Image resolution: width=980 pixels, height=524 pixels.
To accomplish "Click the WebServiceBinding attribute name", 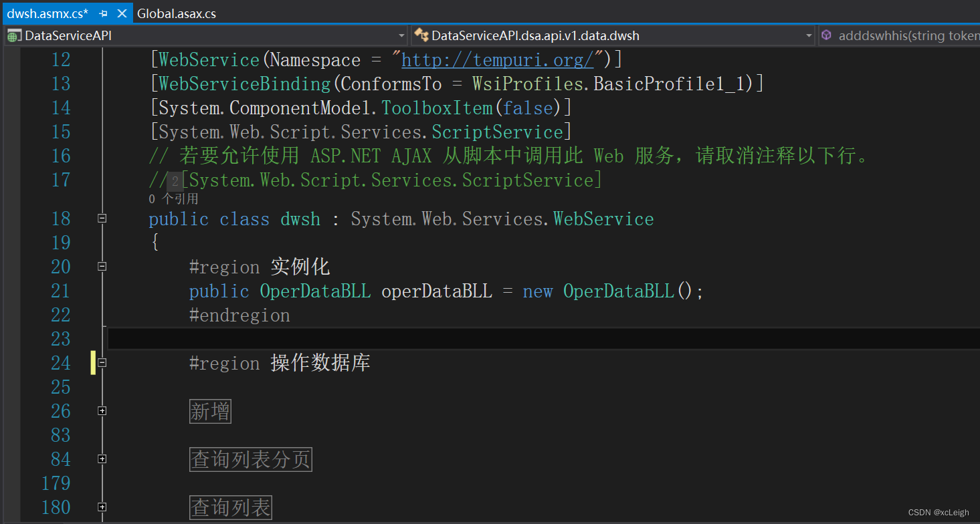I will 245,84.
